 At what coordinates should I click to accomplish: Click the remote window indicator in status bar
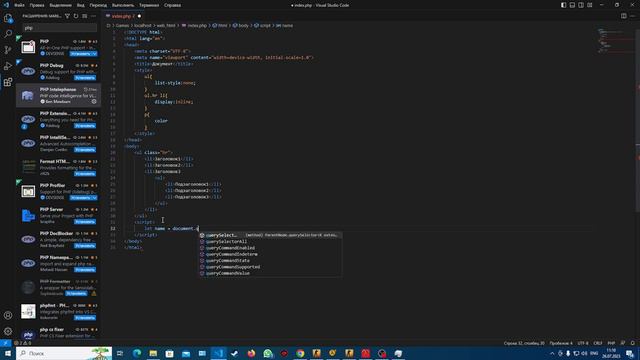5,343
